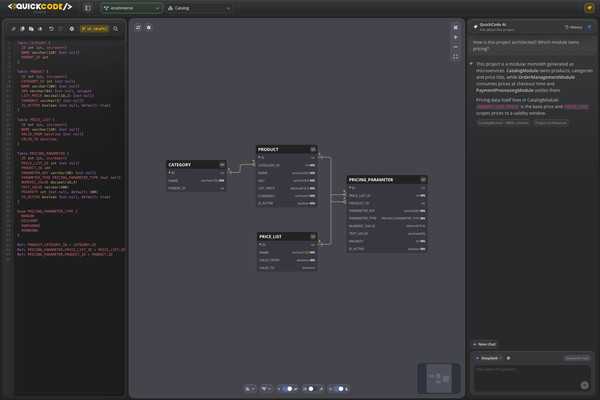Click the QuickCode logo

[x=40, y=7]
